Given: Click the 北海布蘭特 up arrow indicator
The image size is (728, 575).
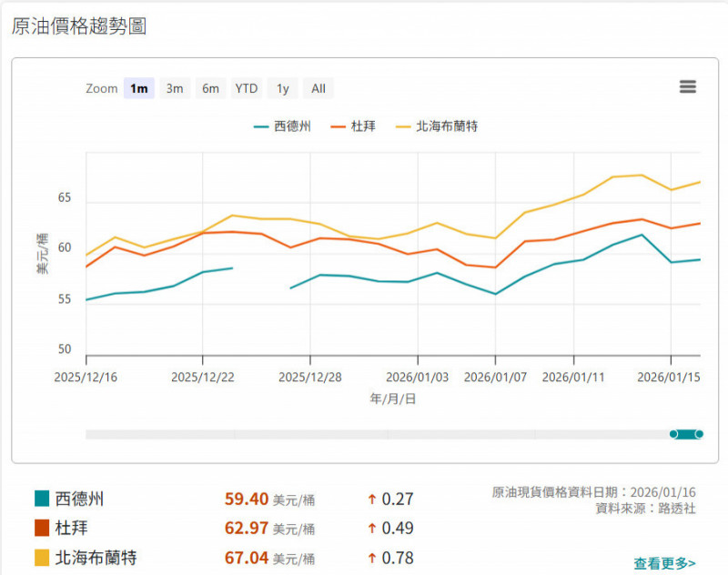Looking at the screenshot, I should [371, 557].
